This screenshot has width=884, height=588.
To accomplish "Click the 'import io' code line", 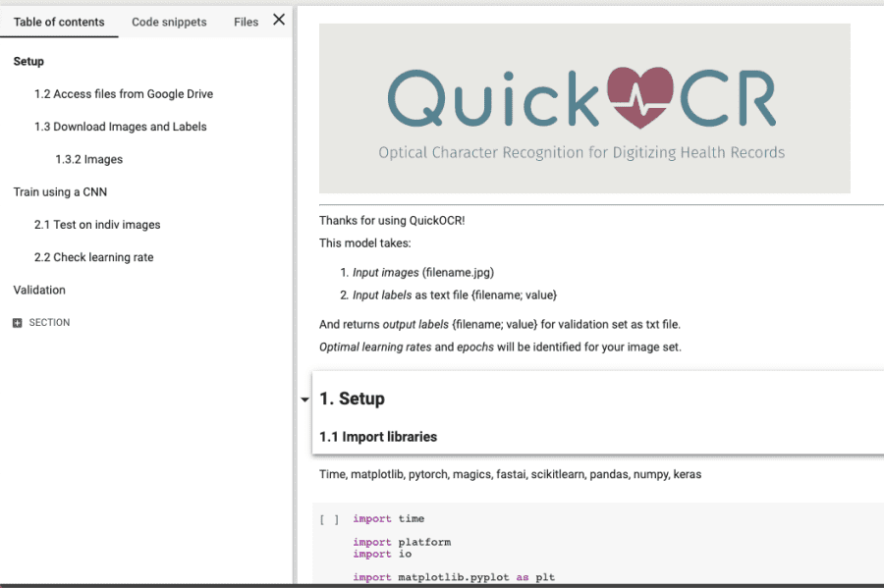I will (382, 555).
